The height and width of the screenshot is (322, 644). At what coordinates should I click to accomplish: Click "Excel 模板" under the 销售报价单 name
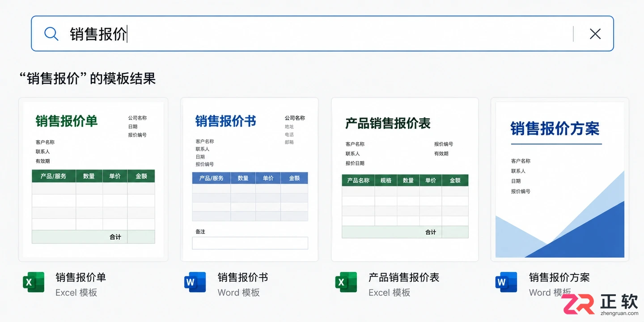pos(76,292)
